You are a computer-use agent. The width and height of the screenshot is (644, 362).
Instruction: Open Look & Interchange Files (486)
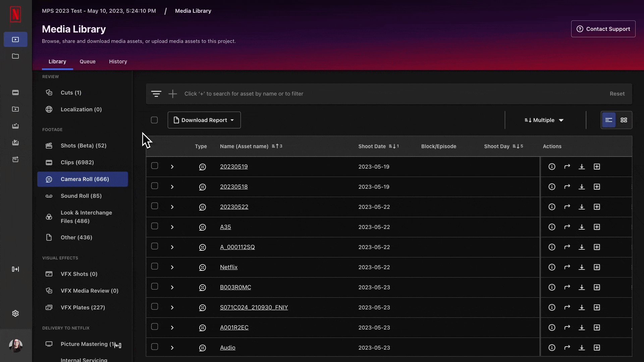coord(83,217)
